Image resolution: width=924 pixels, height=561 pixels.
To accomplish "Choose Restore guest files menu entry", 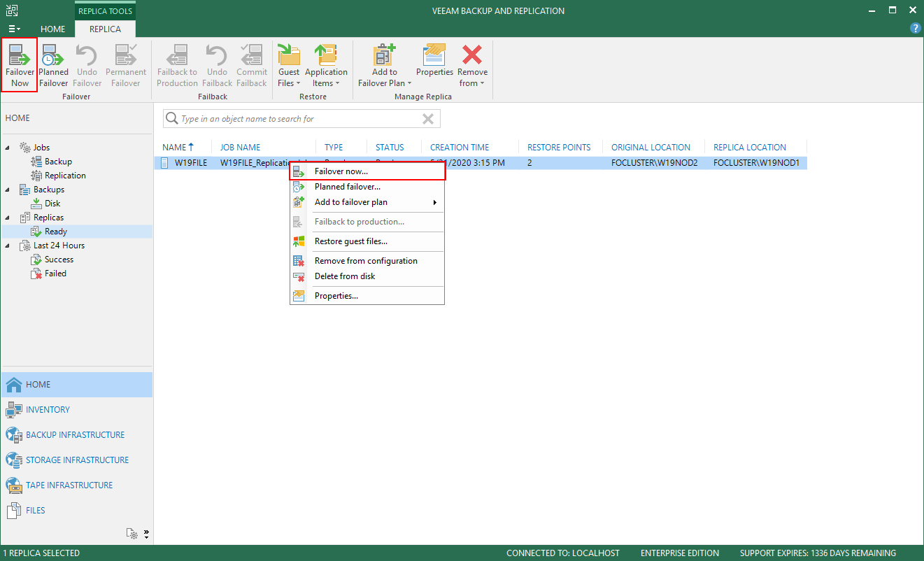I will [x=367, y=241].
